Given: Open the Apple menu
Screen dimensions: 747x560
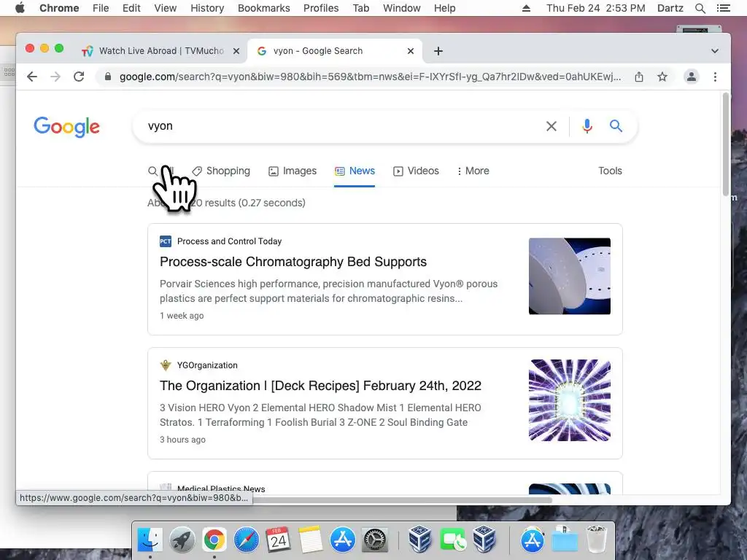Looking at the screenshot, I should tap(20, 8).
